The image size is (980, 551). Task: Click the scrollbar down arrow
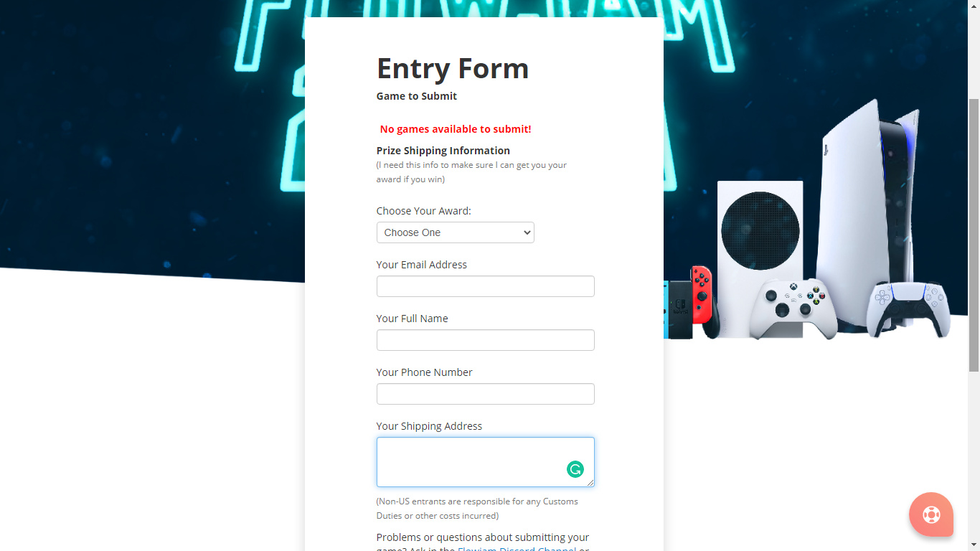(x=974, y=545)
